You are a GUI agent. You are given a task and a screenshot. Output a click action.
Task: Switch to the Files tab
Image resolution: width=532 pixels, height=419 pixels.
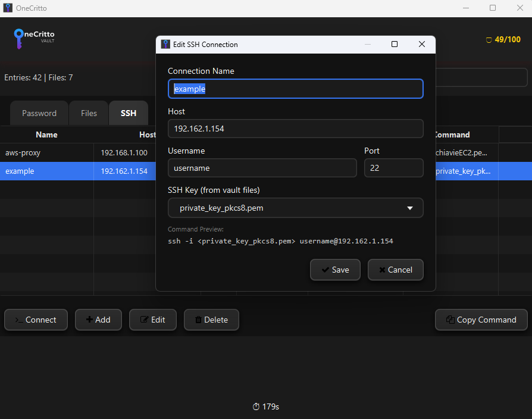[88, 112]
